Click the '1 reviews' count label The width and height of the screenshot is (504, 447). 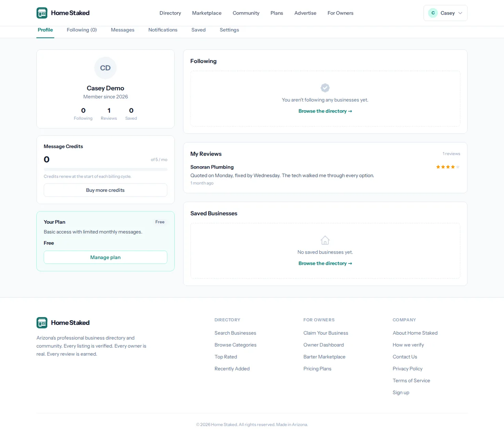point(451,154)
